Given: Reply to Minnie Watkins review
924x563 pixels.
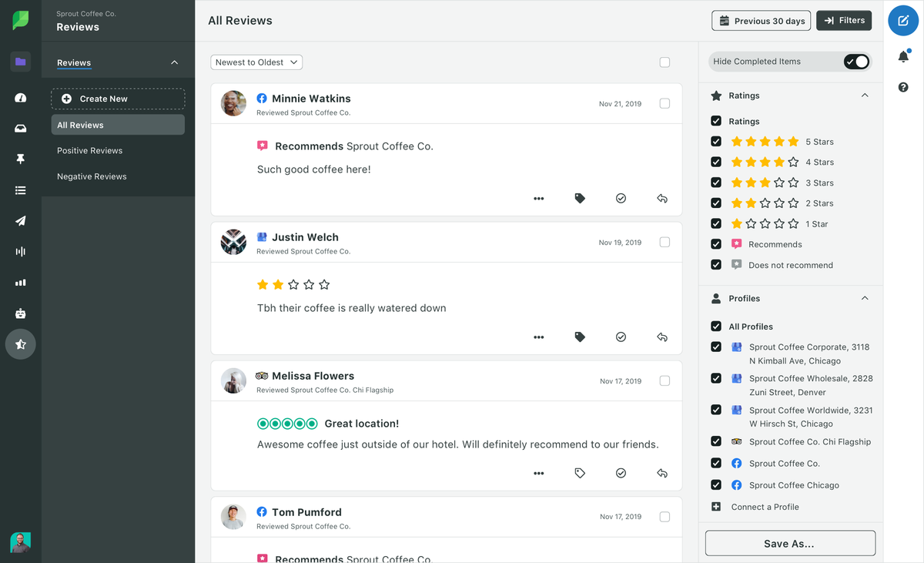Looking at the screenshot, I should [662, 199].
